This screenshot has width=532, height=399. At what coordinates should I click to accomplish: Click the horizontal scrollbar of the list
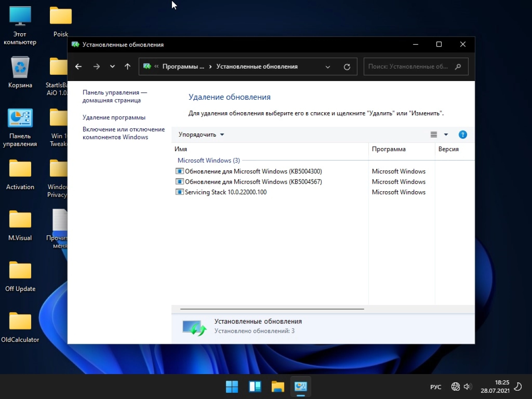(272, 309)
